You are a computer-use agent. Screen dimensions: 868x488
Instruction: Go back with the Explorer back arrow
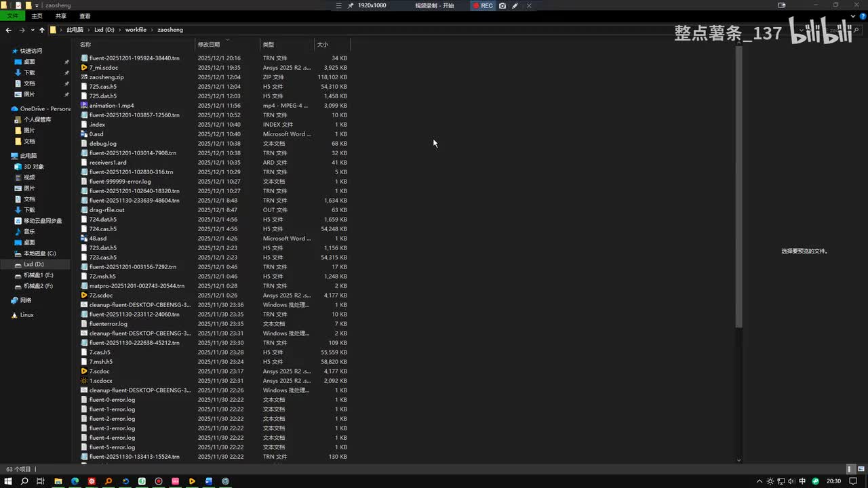tap(8, 30)
